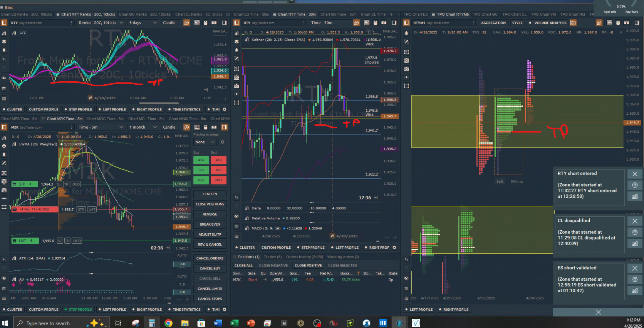Open indicators icon in RTY Renko chart sidebar
Image resolution: width=644 pixels, height=328 pixels.
tap(4, 33)
